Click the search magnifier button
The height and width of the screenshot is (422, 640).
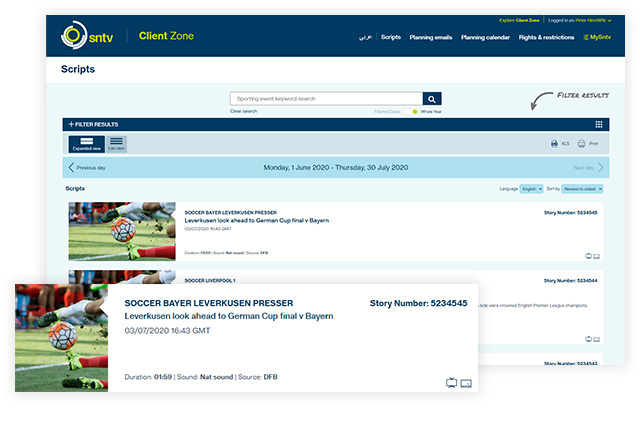click(x=432, y=99)
